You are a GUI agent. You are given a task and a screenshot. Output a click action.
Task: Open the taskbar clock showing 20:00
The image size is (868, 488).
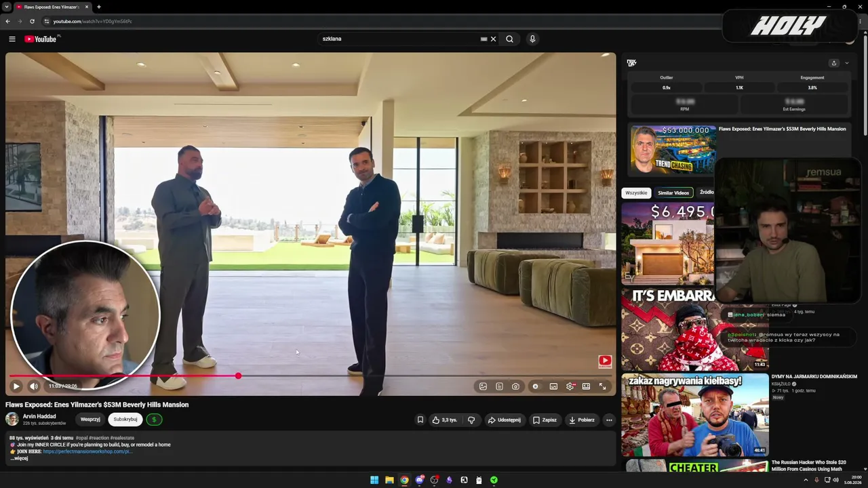852,480
